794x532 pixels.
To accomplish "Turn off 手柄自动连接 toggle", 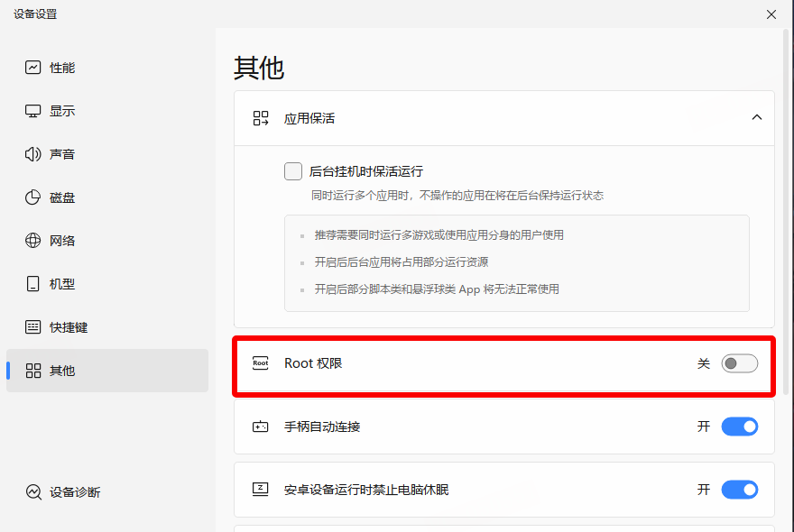I will 739,427.
